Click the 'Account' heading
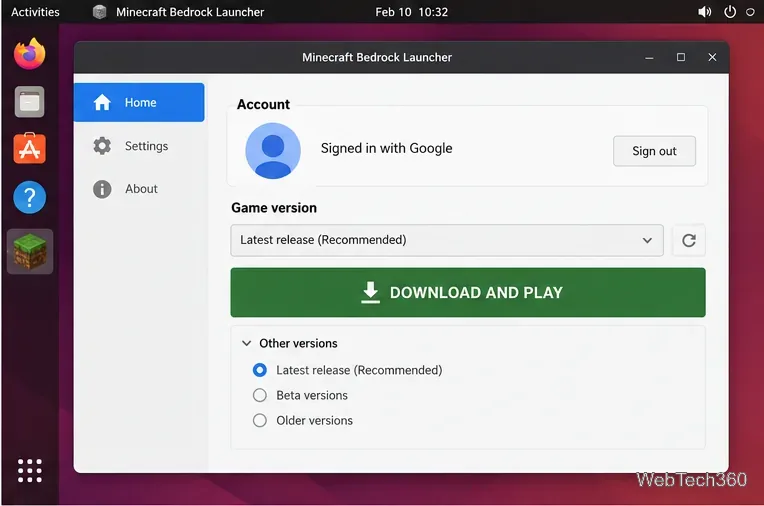The height and width of the screenshot is (506, 764). pyautogui.click(x=263, y=104)
